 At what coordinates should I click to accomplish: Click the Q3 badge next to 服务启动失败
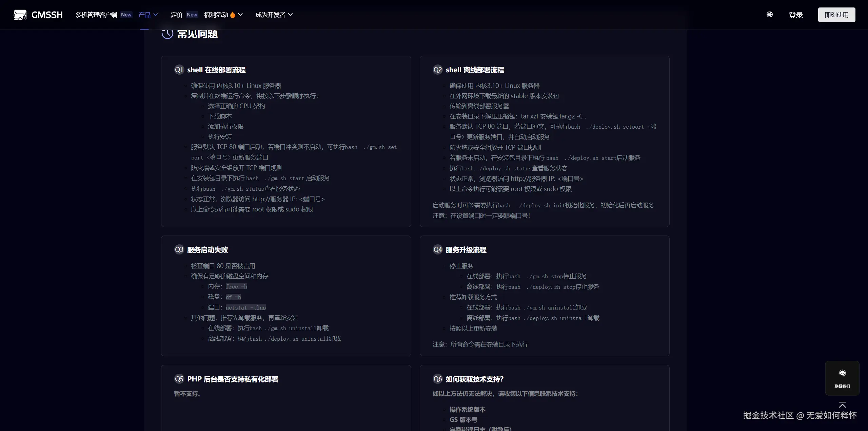tap(179, 250)
